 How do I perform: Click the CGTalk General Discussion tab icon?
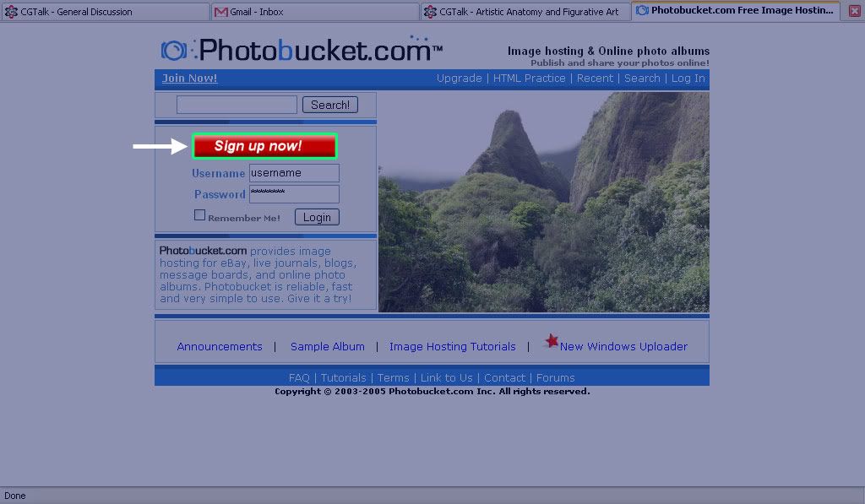tap(11, 12)
